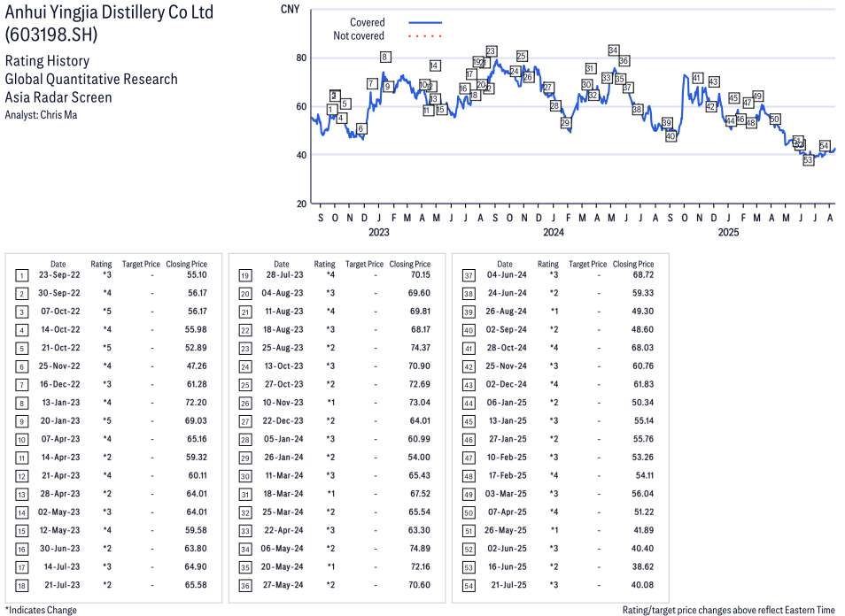Select the boxed number 54 in the ratings table
This screenshot has width=845, height=616.
tap(469, 586)
